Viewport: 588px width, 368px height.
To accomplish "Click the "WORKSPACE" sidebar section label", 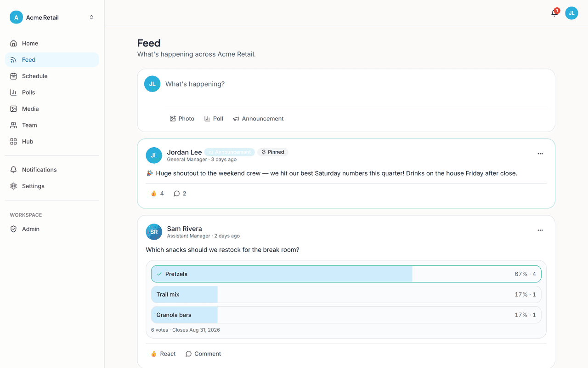I will coord(26,215).
